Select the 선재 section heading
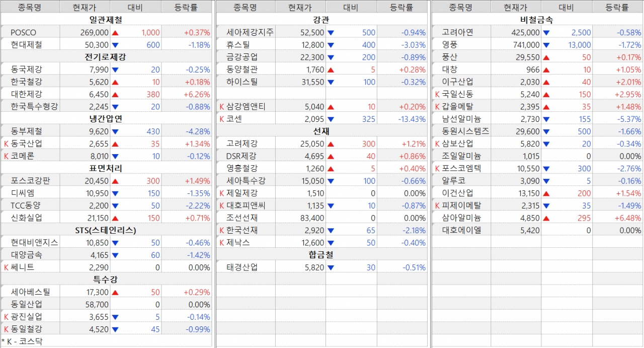Image resolution: width=644 pixels, height=348 pixels. (x=321, y=131)
